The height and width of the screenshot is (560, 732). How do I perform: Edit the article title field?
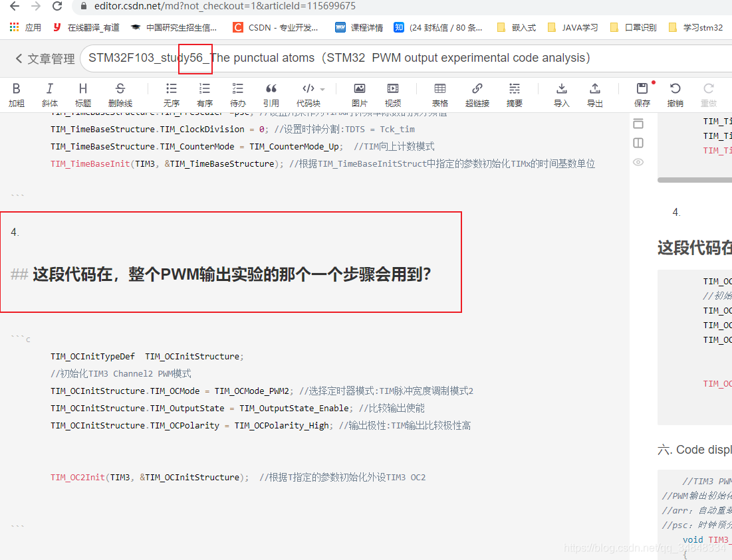[406, 58]
